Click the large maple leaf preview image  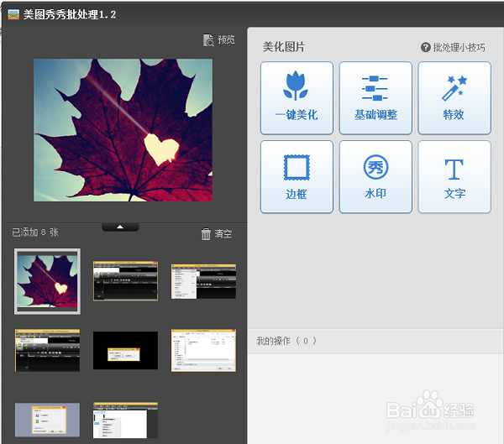[123, 130]
